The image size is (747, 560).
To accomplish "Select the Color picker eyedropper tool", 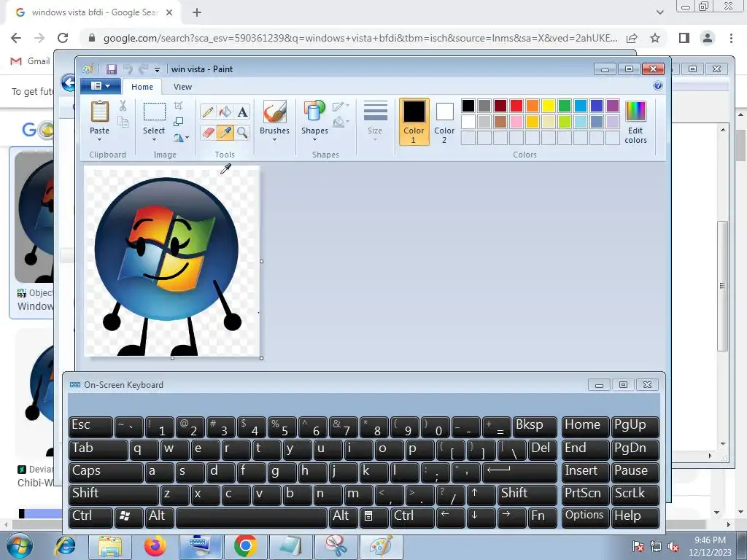I will 225,133.
